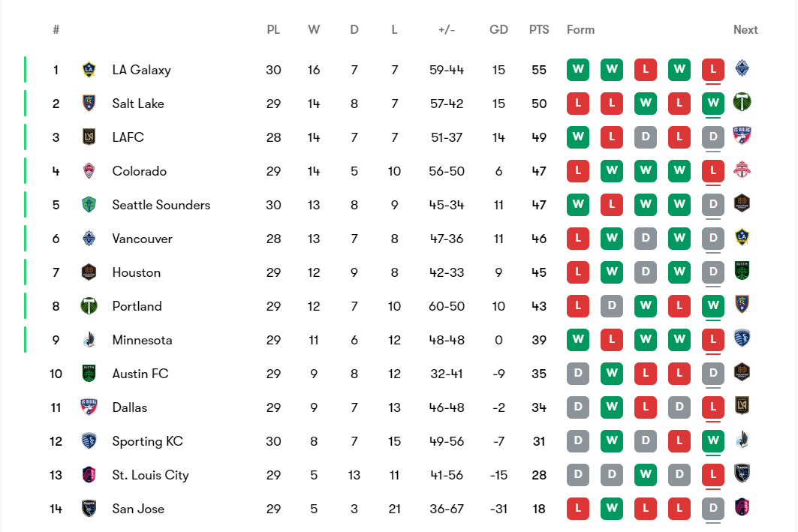Click the Salt Lake team crest
Image resolution: width=798 pixels, height=532 pixels.
tap(89, 104)
